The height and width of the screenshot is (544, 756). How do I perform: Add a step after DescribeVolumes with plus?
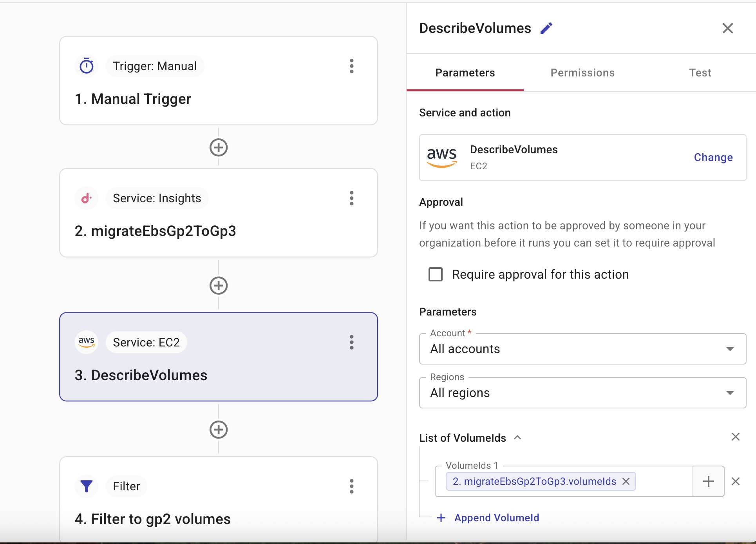(219, 430)
